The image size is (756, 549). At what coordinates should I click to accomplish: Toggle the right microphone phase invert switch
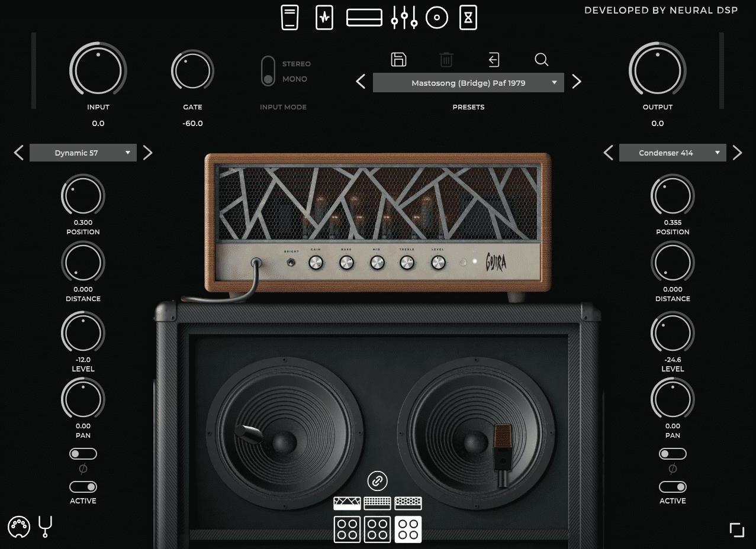click(x=673, y=454)
